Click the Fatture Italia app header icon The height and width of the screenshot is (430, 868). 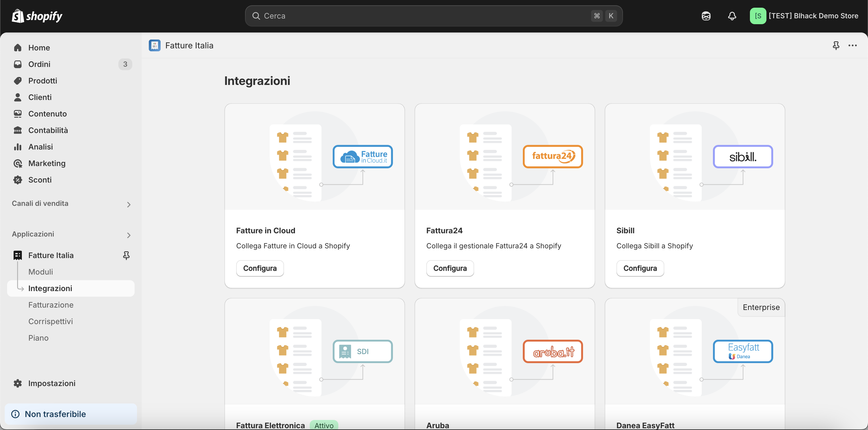click(155, 45)
